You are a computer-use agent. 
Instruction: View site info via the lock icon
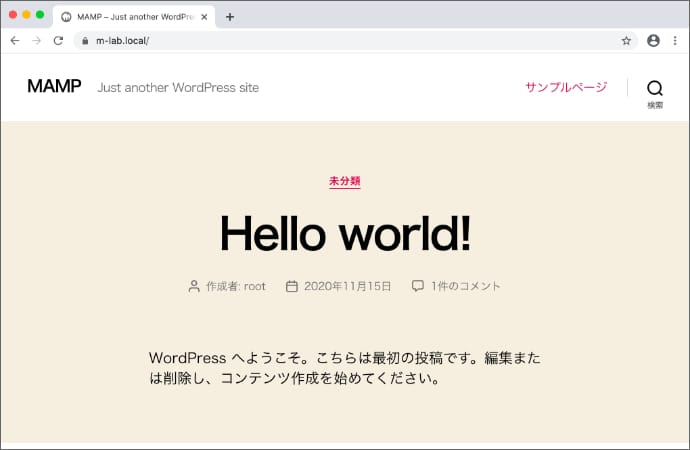(86, 41)
